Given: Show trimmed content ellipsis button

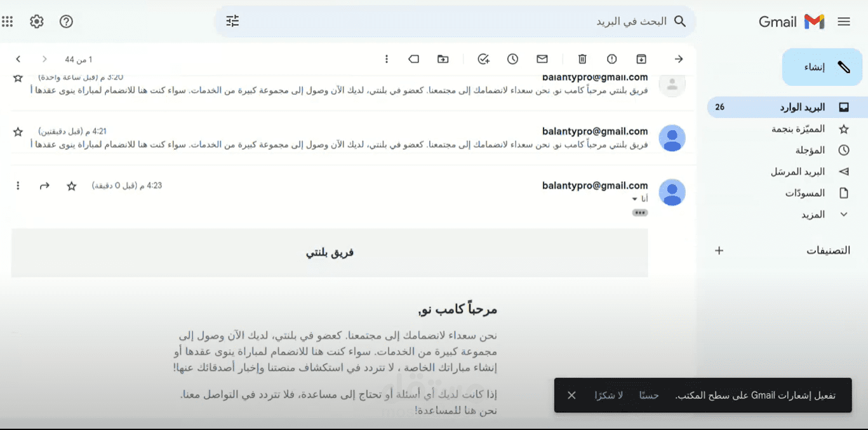Looking at the screenshot, I should point(640,213).
